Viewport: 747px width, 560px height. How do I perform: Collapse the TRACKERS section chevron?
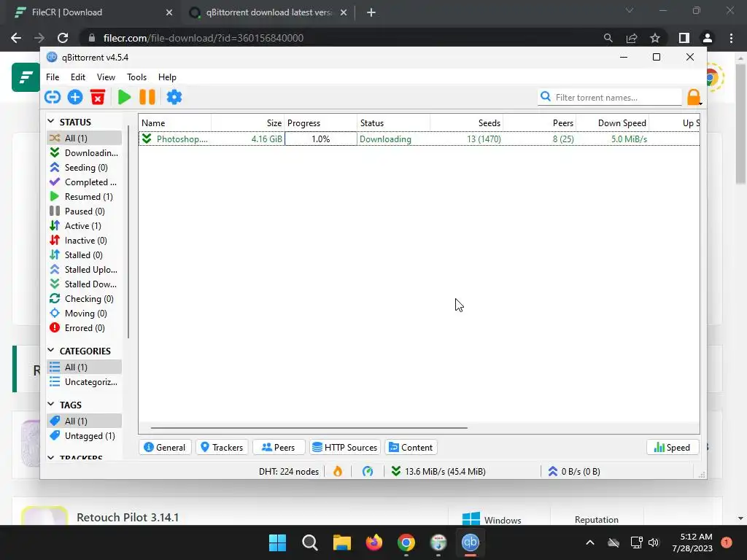click(51, 457)
